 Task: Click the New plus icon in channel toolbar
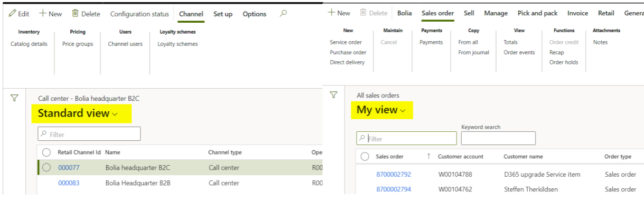43,14
